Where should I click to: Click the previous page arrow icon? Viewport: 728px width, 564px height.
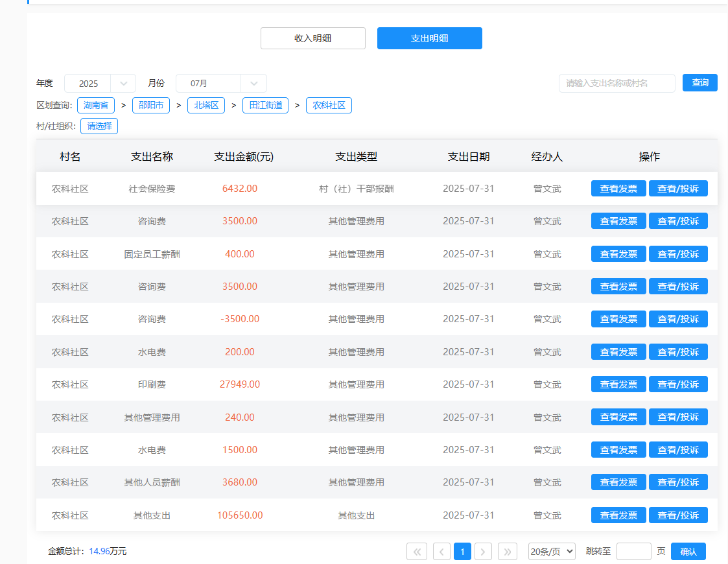[x=441, y=552]
